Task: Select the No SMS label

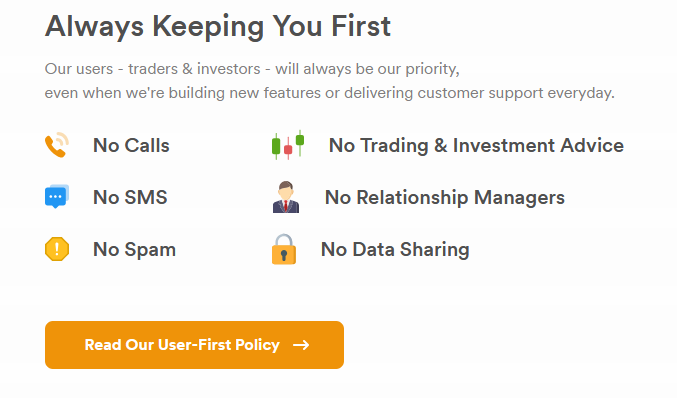Action: pyautogui.click(x=130, y=197)
